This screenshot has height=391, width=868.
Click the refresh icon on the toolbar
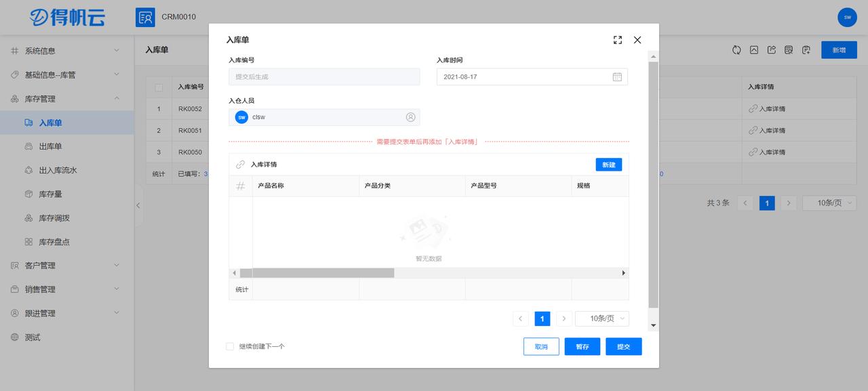point(736,49)
